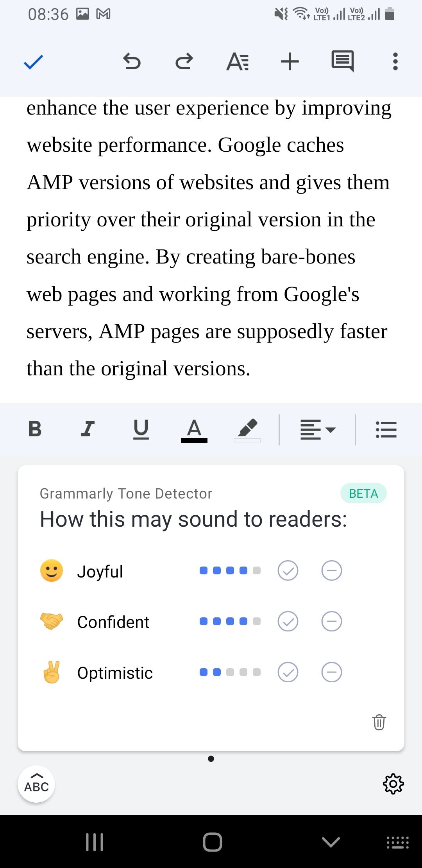Open the three-dot overflow menu
This screenshot has height=868, width=422.
coord(395,62)
